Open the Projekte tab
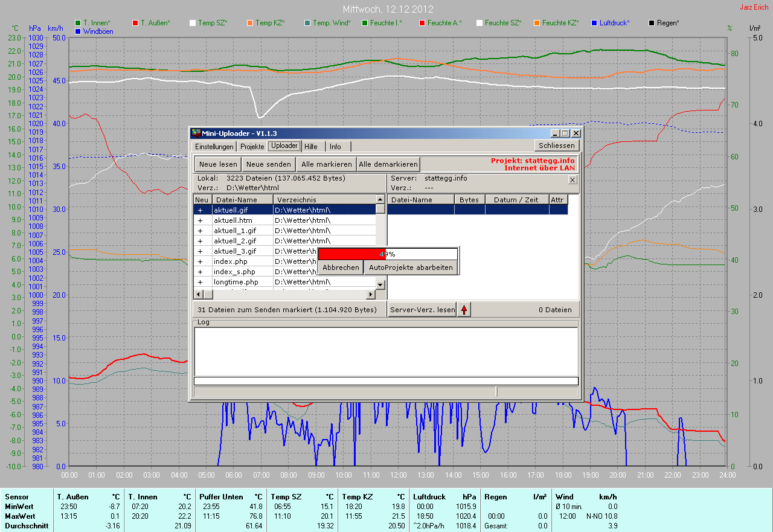 (252, 147)
